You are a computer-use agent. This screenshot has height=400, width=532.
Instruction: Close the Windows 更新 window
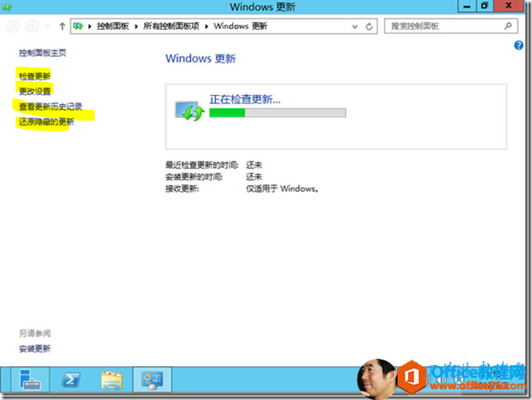pos(509,7)
